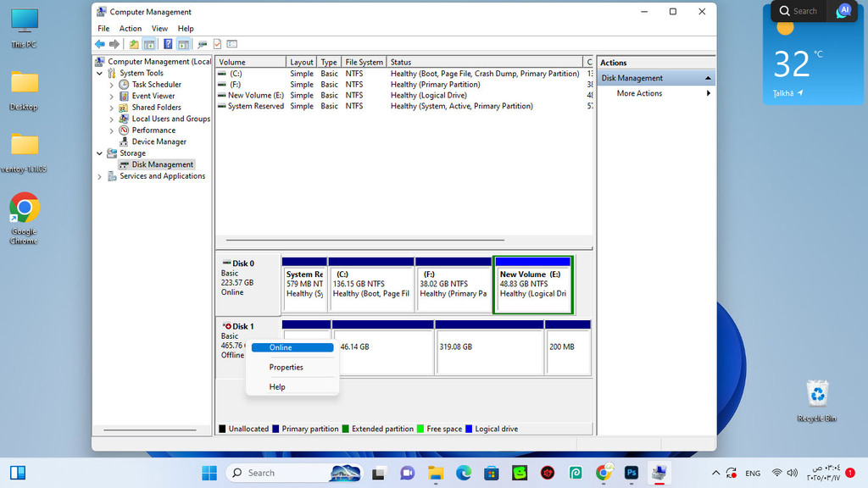868x488 pixels.
Task: Select the (C:) volume row in list
Action: pyautogui.click(x=404, y=74)
